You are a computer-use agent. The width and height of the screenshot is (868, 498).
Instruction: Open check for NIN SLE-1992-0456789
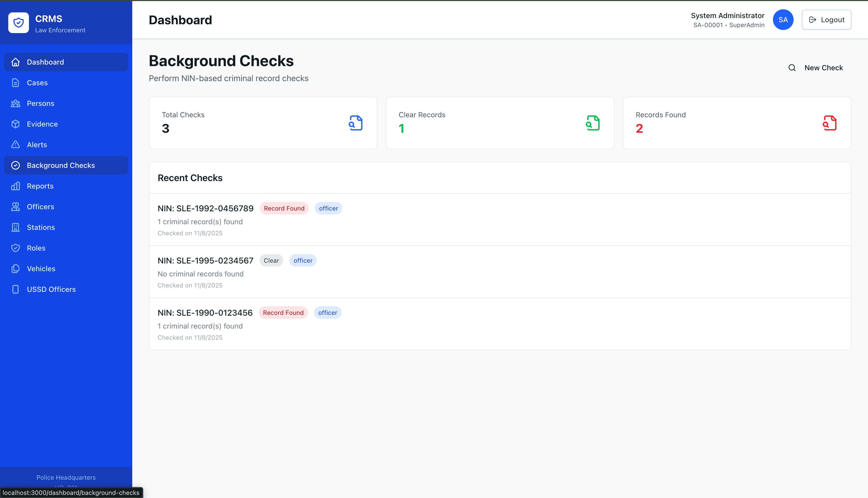(500, 220)
